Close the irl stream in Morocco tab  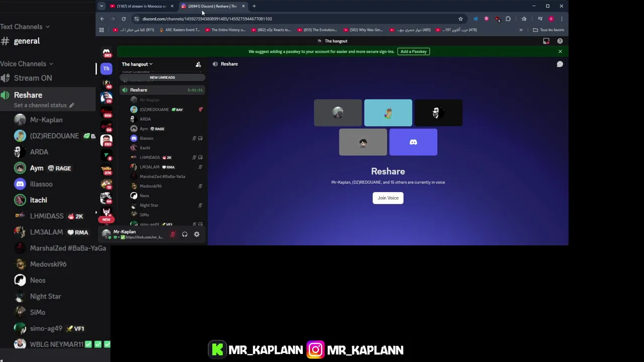pos(172,6)
